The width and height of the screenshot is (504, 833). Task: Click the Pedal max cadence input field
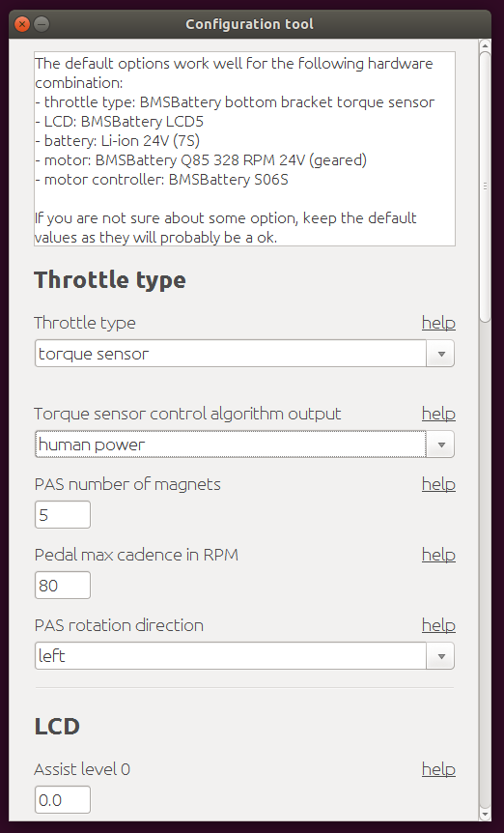point(63,586)
